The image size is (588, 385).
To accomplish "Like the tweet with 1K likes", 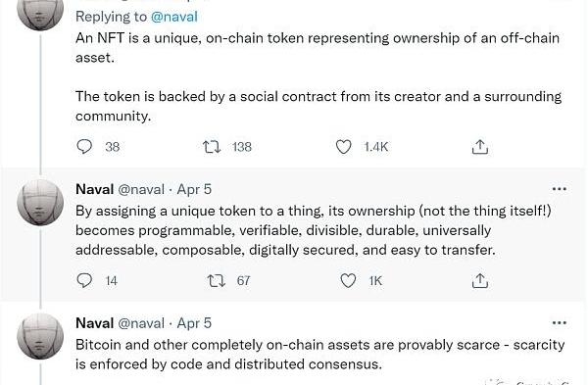I will coord(348,280).
